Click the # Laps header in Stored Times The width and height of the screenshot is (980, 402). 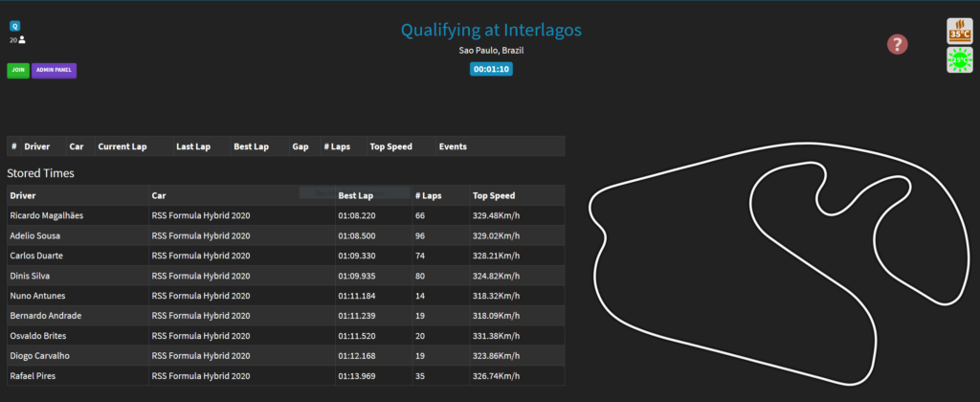point(427,195)
